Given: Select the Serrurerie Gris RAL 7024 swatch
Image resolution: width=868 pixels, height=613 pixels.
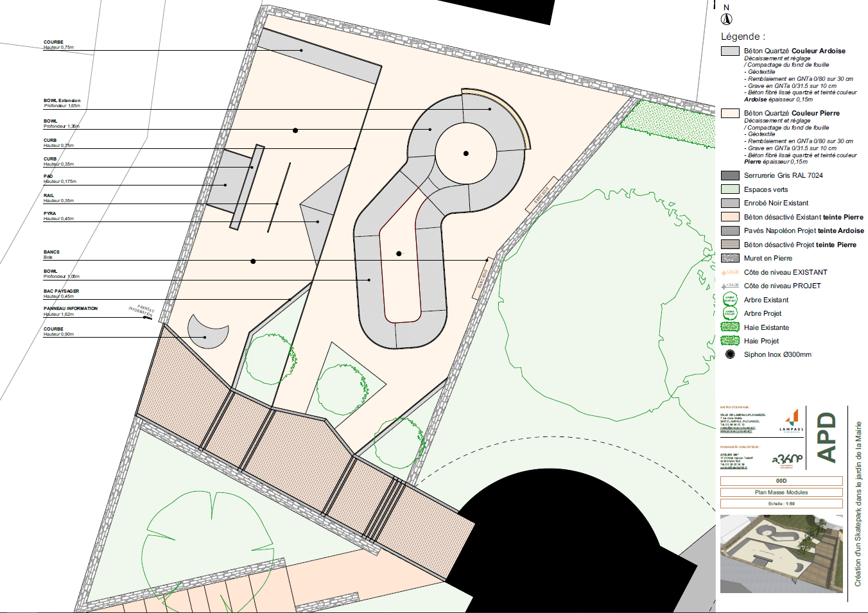Looking at the screenshot, I should point(730,175).
